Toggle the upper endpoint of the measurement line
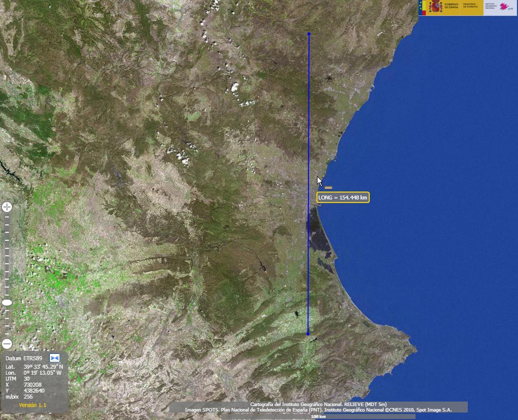 point(309,33)
